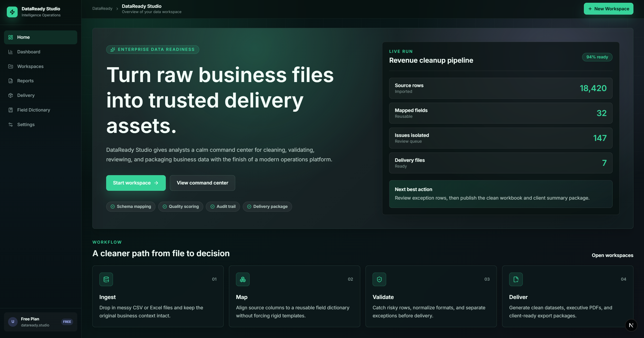The height and width of the screenshot is (338, 644).
Task: Click the Field Dictionary book icon
Action: click(x=11, y=110)
